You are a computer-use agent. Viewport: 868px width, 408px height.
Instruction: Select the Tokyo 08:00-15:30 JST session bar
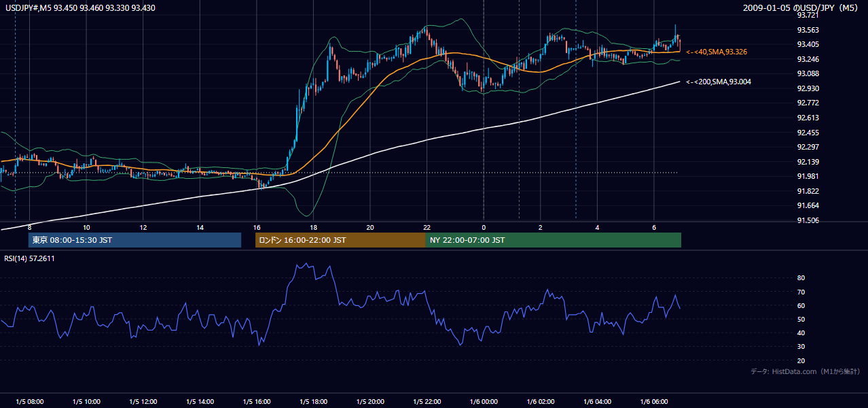coord(134,240)
